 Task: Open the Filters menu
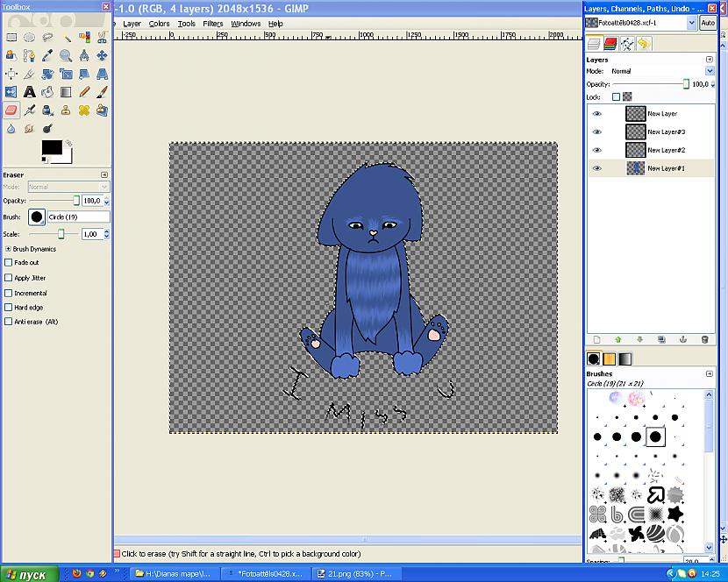(212, 24)
